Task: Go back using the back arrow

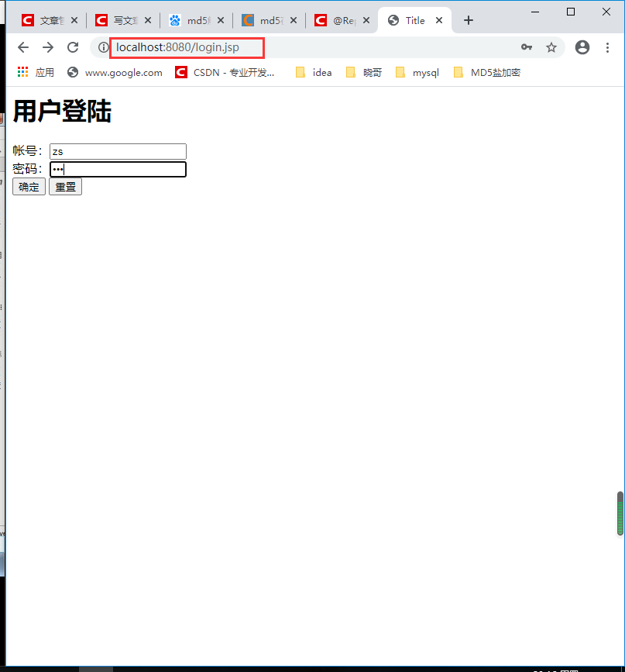Action: click(23, 47)
